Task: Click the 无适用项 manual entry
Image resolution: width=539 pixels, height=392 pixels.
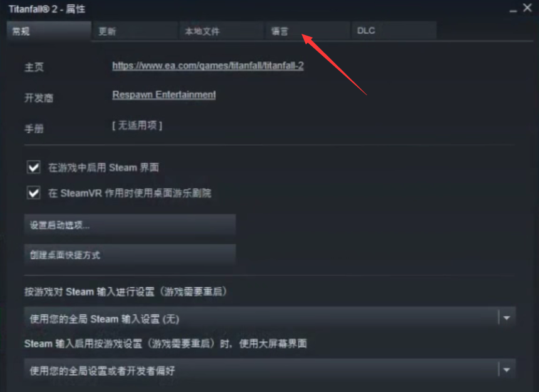Action: point(137,125)
